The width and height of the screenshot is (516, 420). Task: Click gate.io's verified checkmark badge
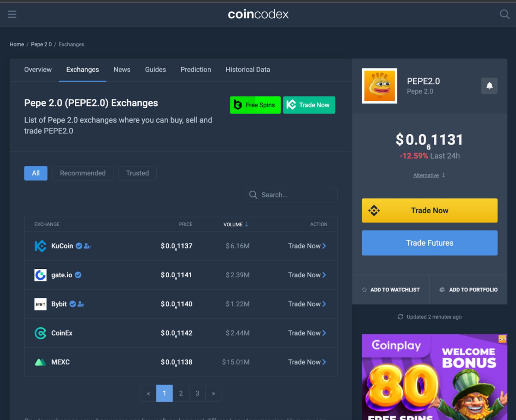tap(78, 275)
